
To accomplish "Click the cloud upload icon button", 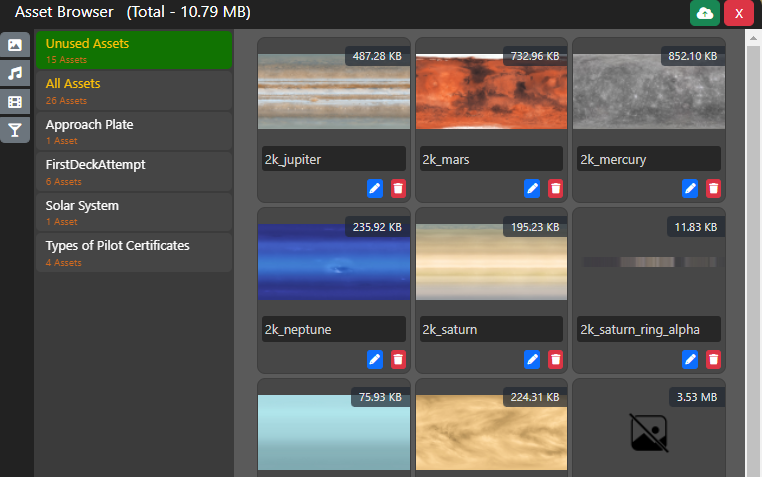I will click(705, 13).
